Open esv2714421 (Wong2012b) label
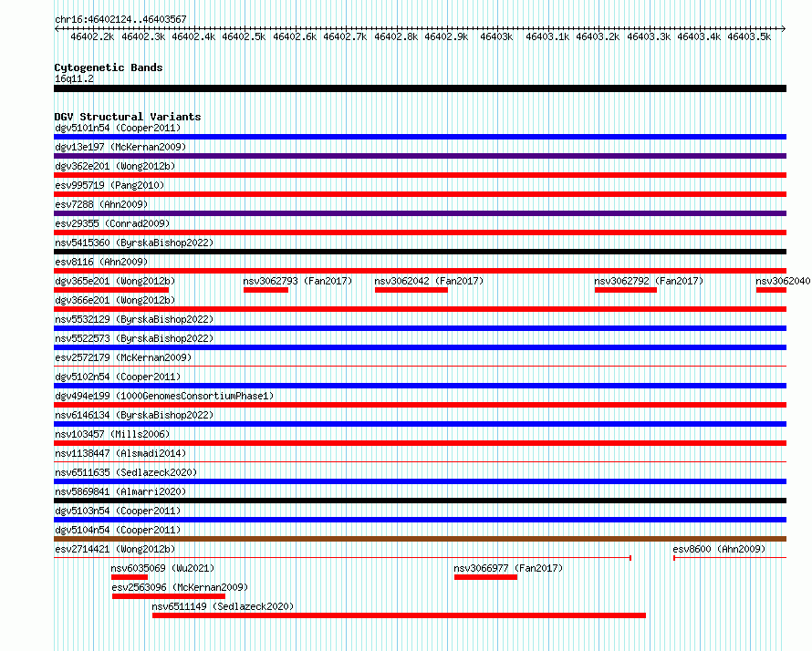The width and height of the screenshot is (812, 651). point(115,549)
